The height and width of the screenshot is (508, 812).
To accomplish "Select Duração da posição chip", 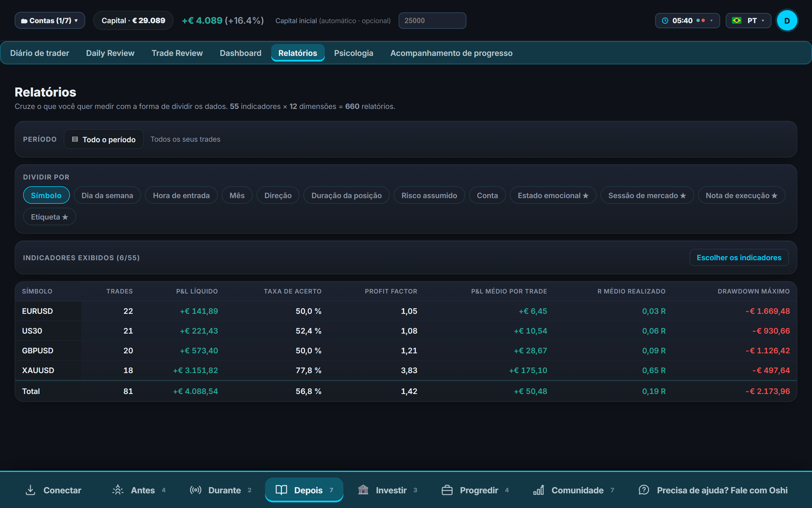I will pyautogui.click(x=347, y=195).
